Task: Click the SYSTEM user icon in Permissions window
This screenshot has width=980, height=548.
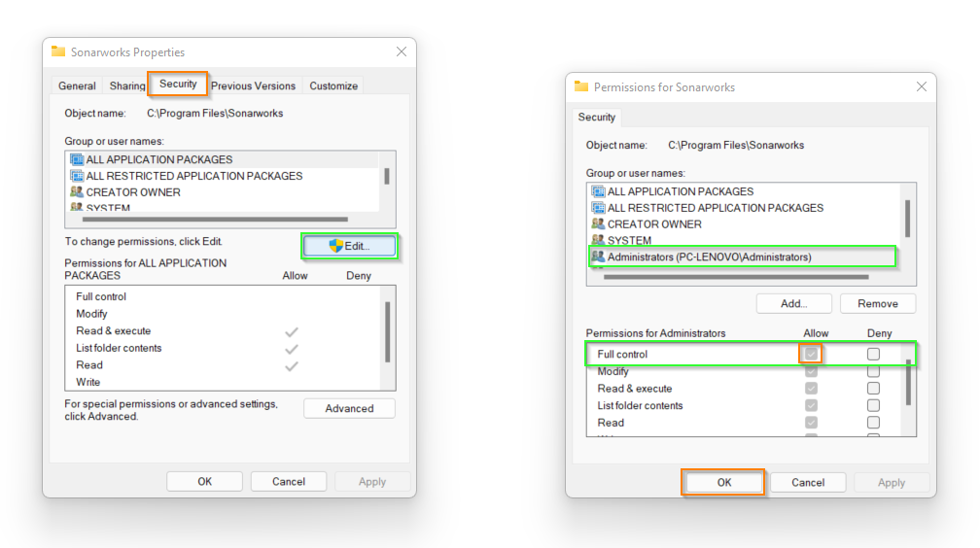Action: pos(598,240)
